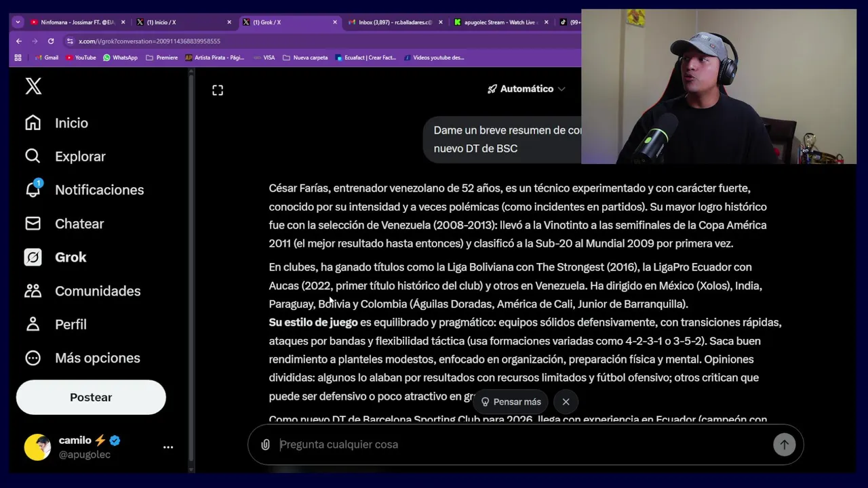The height and width of the screenshot is (488, 868).
Task: Click the Su estilo de juego bold text
Action: (313, 323)
